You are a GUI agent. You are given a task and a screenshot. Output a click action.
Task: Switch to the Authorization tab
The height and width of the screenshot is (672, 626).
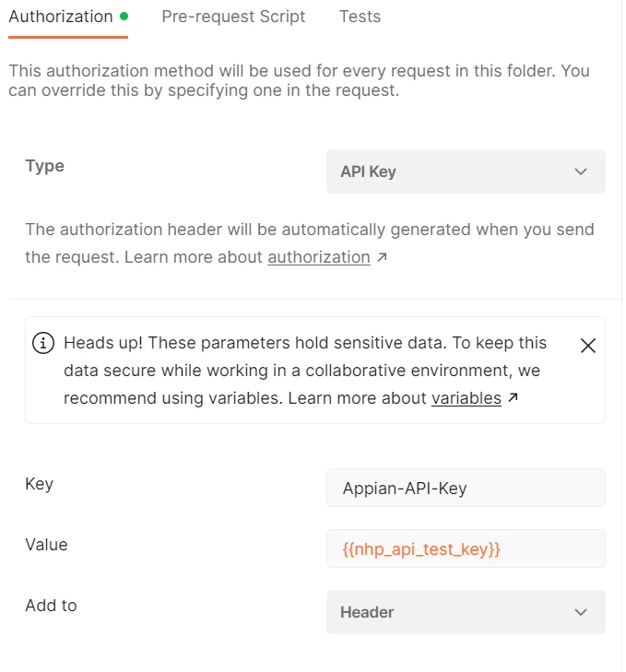(x=61, y=17)
